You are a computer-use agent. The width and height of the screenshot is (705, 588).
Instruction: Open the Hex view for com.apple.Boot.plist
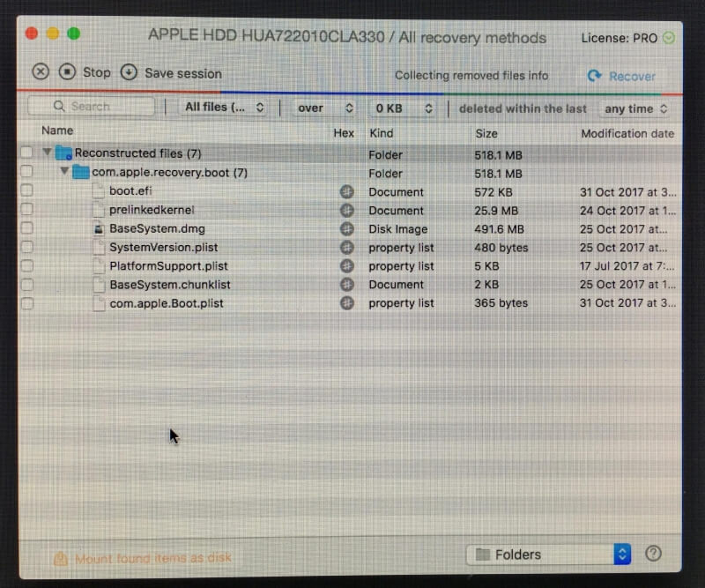tap(346, 303)
